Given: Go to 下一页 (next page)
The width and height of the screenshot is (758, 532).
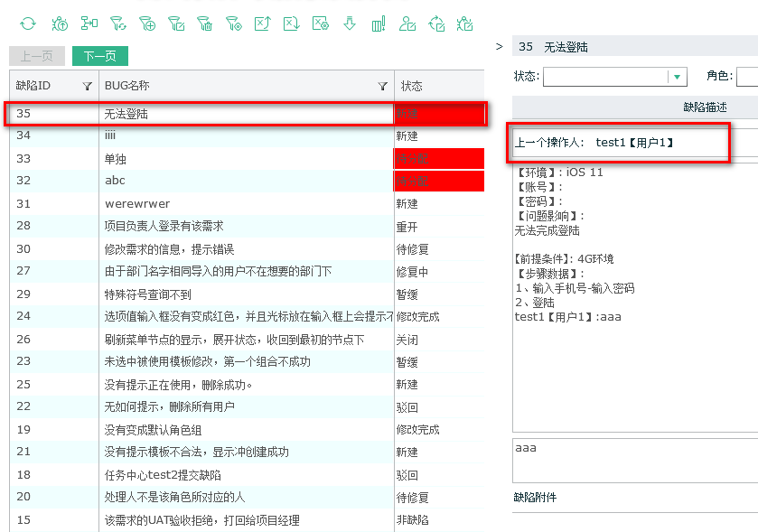Looking at the screenshot, I should (100, 56).
